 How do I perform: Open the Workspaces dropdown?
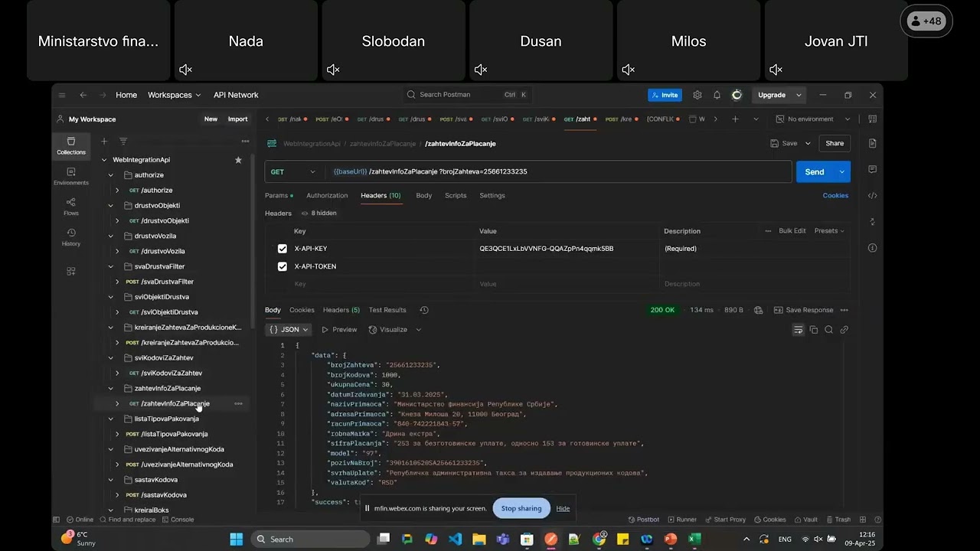tap(175, 95)
